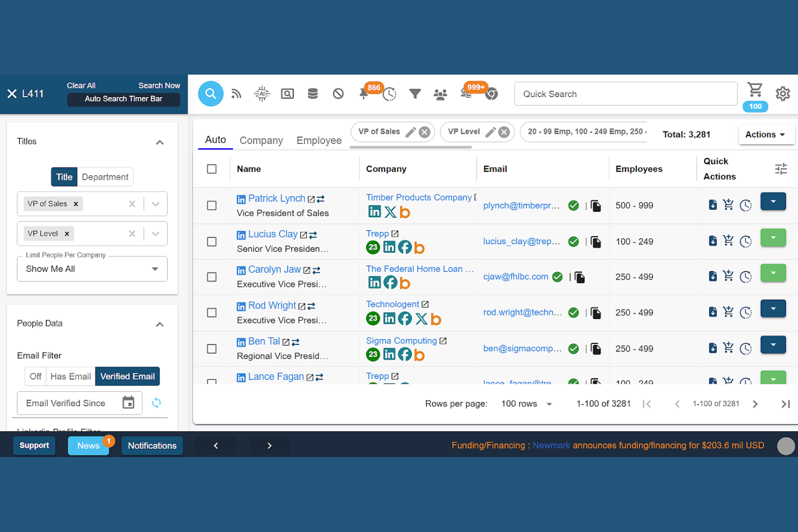Open the Notifications menu
This screenshot has height=532, width=798.
152,445
